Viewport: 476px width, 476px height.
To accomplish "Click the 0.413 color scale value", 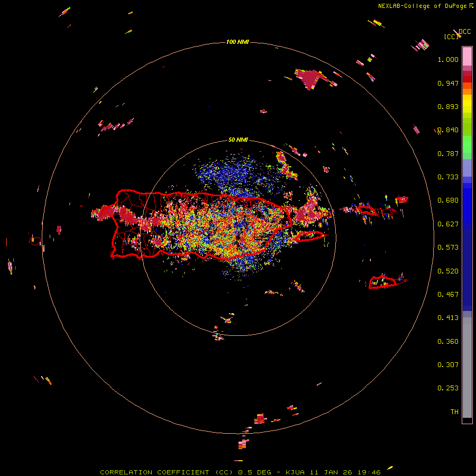I will coord(448,318).
